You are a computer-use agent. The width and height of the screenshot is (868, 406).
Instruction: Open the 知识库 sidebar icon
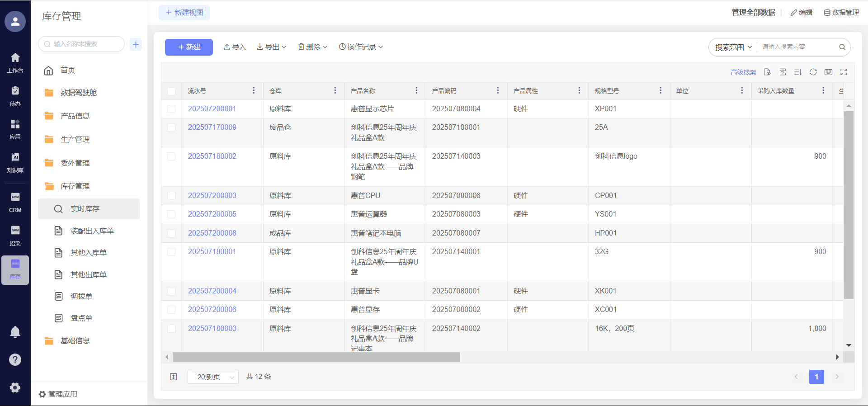[15, 162]
